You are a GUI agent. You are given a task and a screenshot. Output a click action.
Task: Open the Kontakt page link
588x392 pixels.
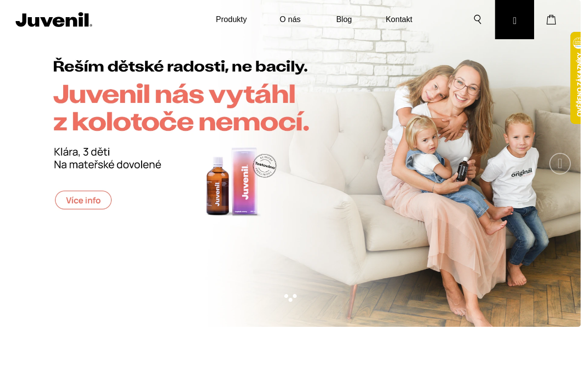pyautogui.click(x=399, y=20)
